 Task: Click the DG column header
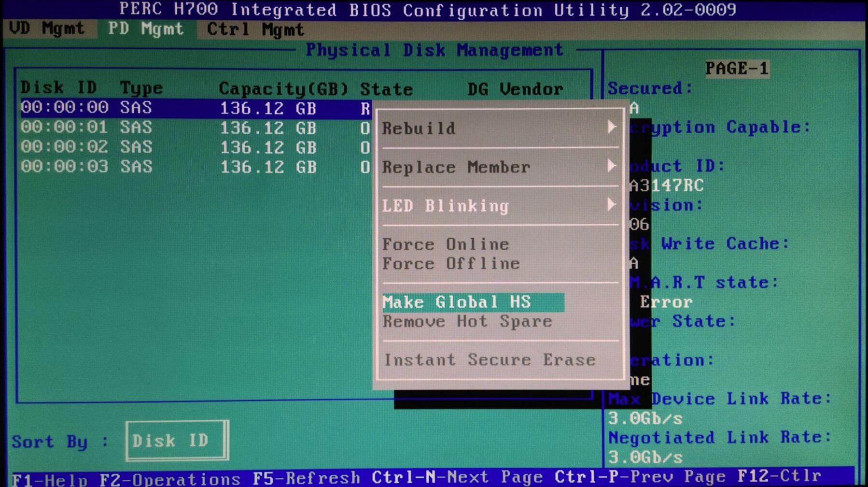coord(478,89)
